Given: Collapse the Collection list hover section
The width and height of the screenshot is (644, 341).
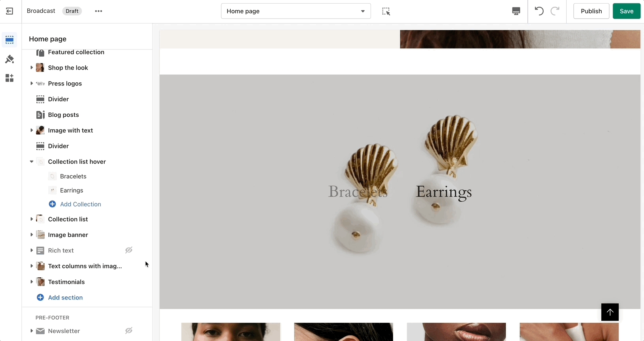Looking at the screenshot, I should (32, 162).
